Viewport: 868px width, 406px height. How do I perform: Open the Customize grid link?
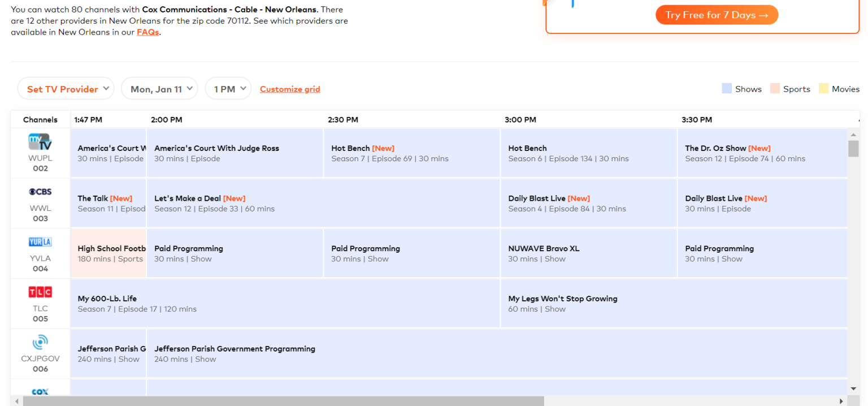[x=290, y=89]
